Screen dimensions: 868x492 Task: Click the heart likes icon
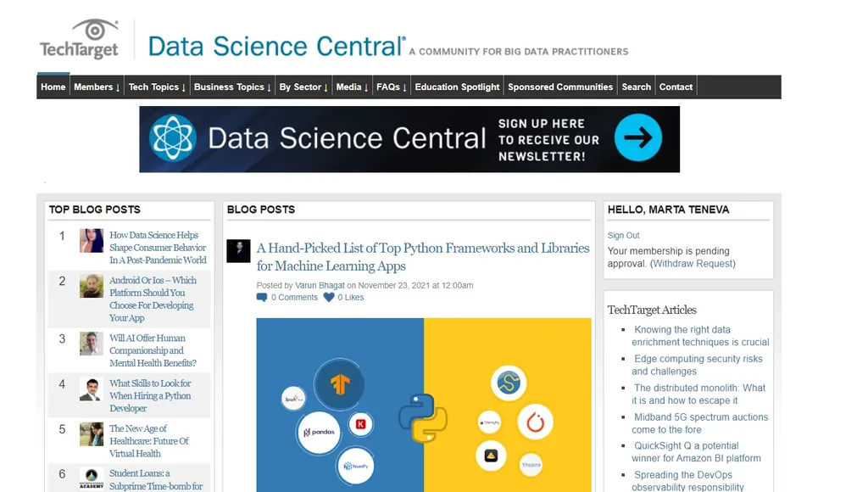[329, 298]
